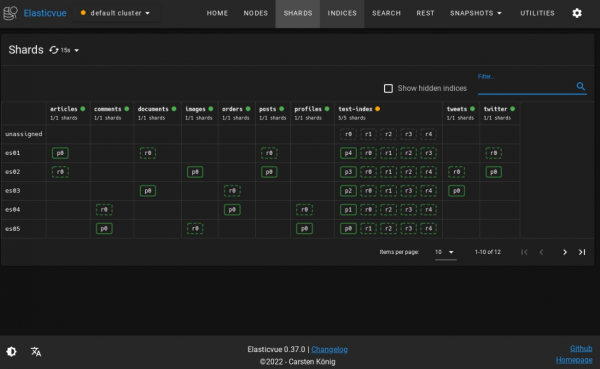Jump to last page arrow

[582, 252]
